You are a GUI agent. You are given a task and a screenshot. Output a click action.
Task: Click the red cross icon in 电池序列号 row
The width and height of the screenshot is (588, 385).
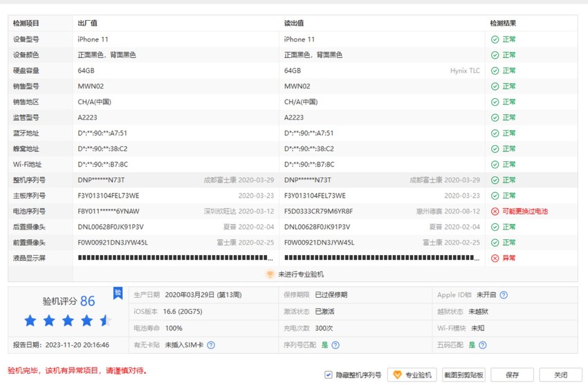pos(495,212)
